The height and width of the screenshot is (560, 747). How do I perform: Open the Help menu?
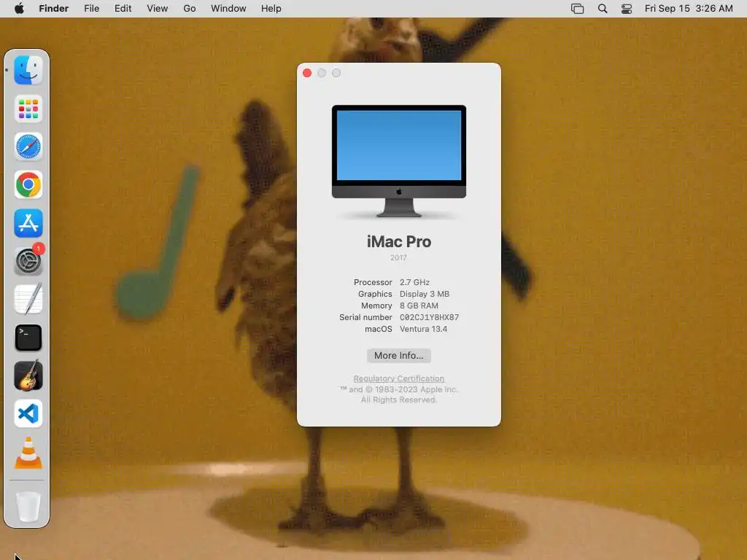click(271, 9)
